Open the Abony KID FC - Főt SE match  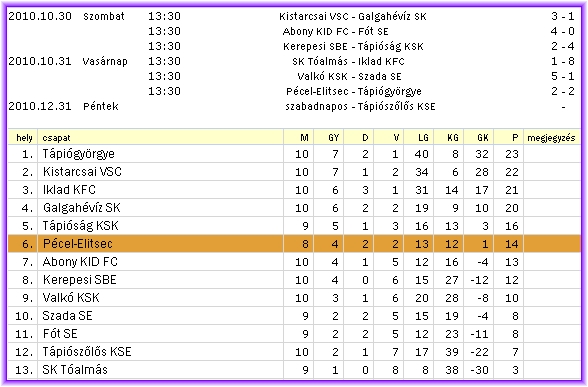pos(335,32)
